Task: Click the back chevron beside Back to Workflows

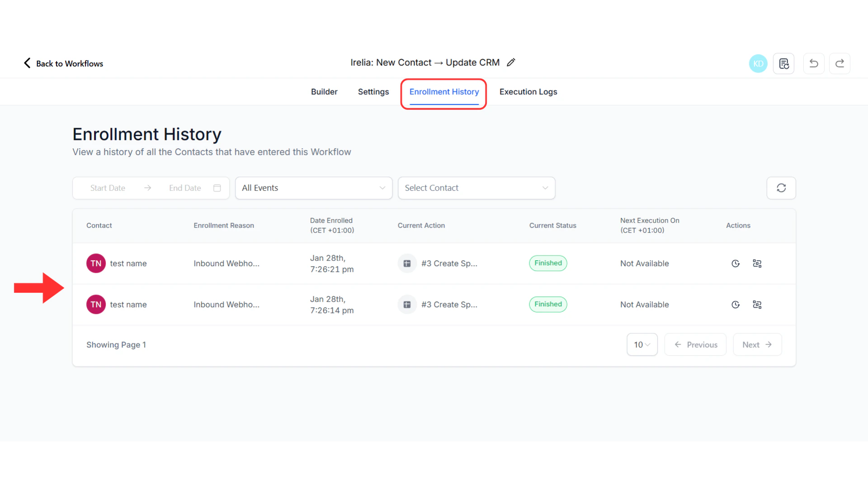Action: click(27, 63)
